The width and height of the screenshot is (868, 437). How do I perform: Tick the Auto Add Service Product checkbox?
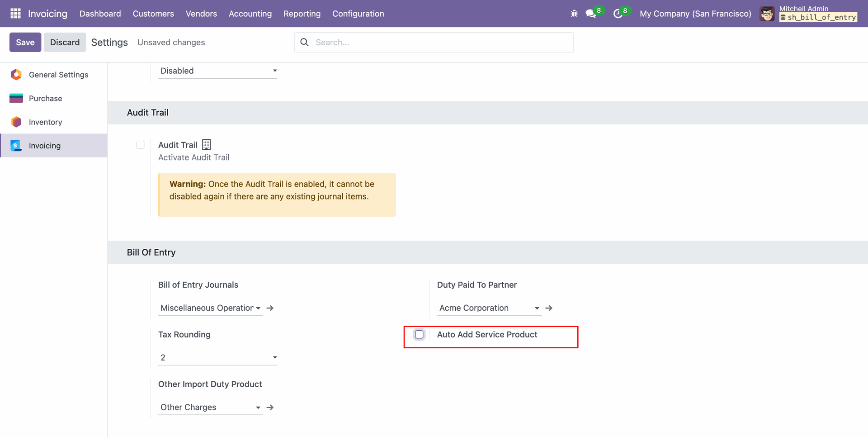(420, 335)
